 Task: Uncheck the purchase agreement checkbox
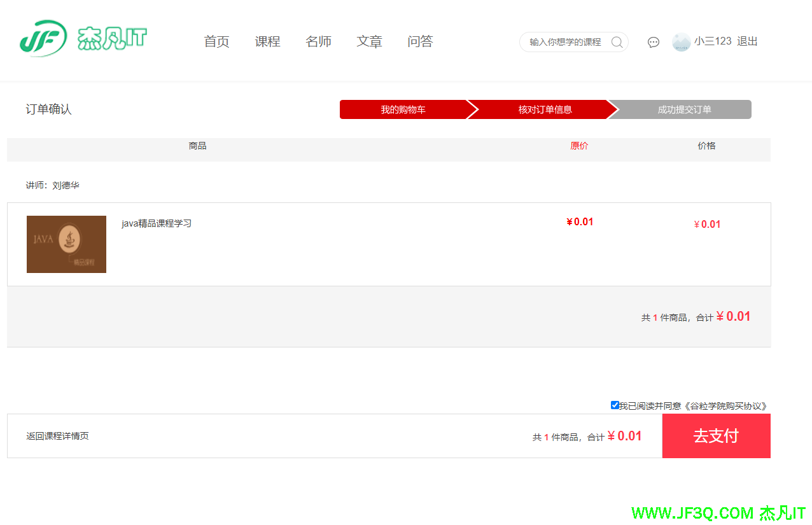tap(615, 405)
